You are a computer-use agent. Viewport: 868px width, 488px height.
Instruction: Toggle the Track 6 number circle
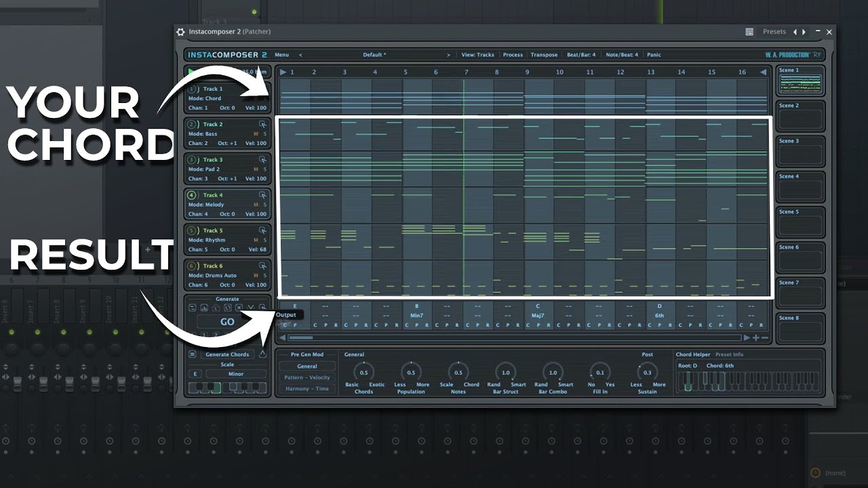pyautogui.click(x=192, y=266)
